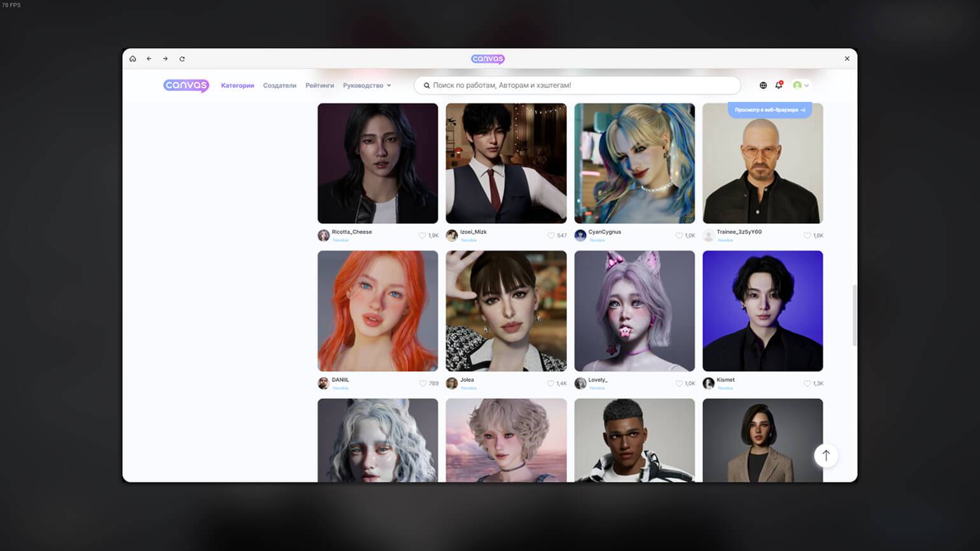This screenshot has height=551, width=980.
Task: Like the Izoei_Mizk character with heart
Action: 550,235
